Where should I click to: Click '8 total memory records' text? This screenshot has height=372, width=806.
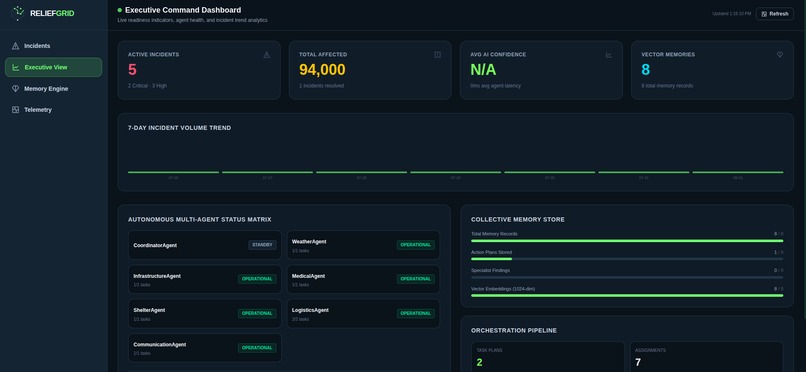pos(667,86)
